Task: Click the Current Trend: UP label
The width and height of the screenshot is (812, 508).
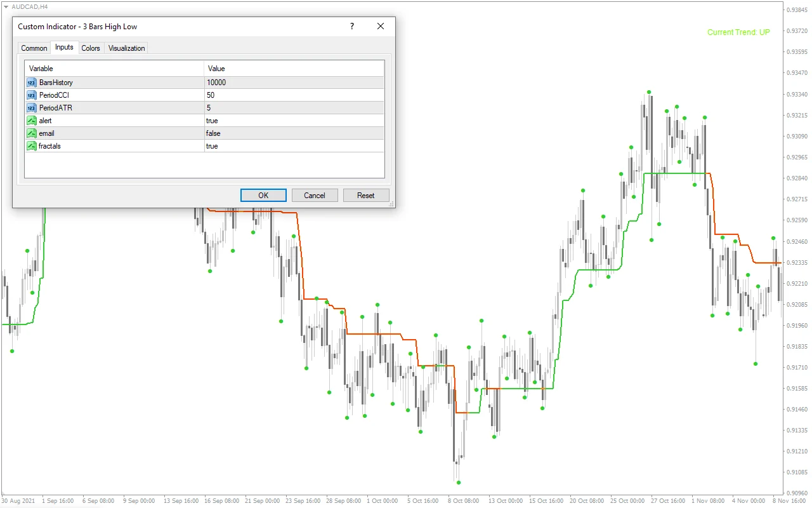Action: click(x=738, y=32)
